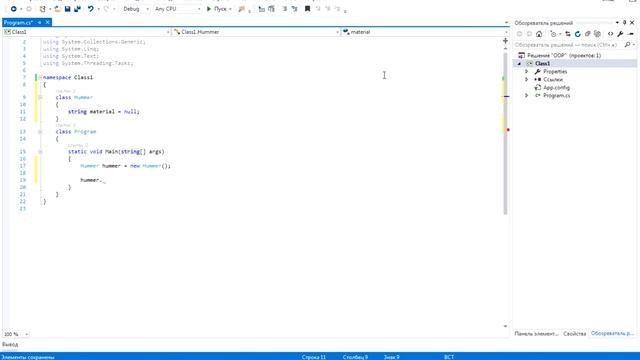Collapse the Class1 project node
This screenshot has height=360, width=640.
pyautogui.click(x=520, y=64)
